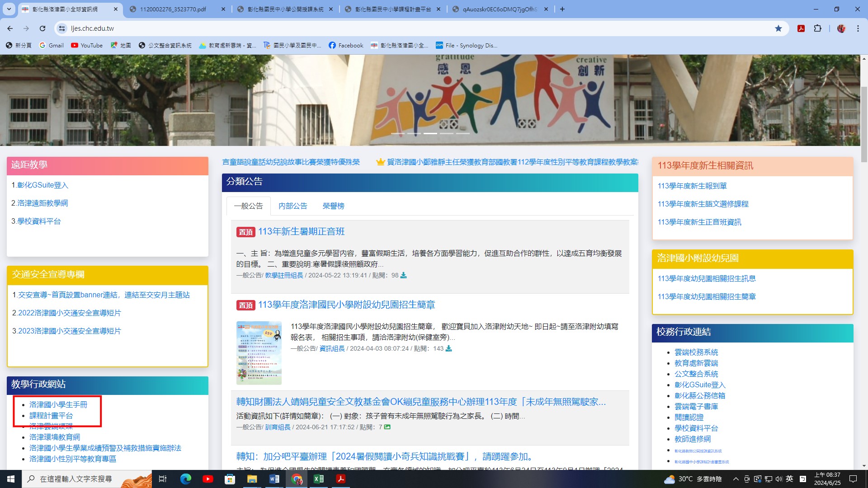The width and height of the screenshot is (868, 488).
Task: Open 洛津遠距教學網 link
Action: pos(42,203)
